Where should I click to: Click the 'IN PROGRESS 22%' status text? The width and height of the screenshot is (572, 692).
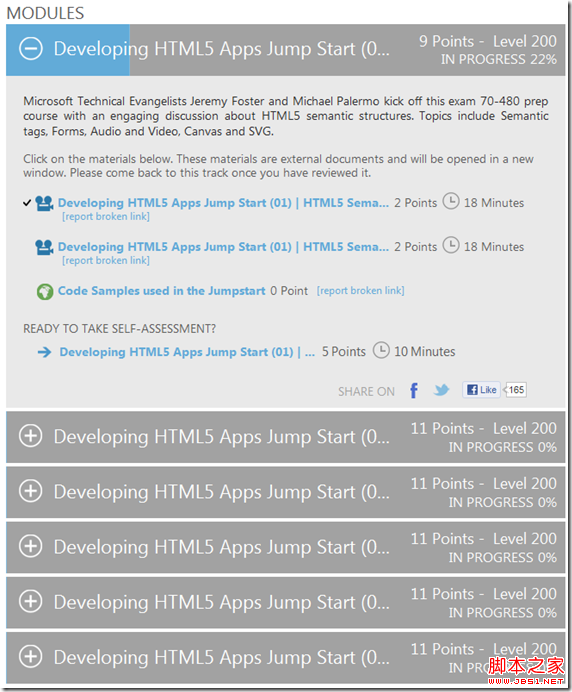click(499, 60)
